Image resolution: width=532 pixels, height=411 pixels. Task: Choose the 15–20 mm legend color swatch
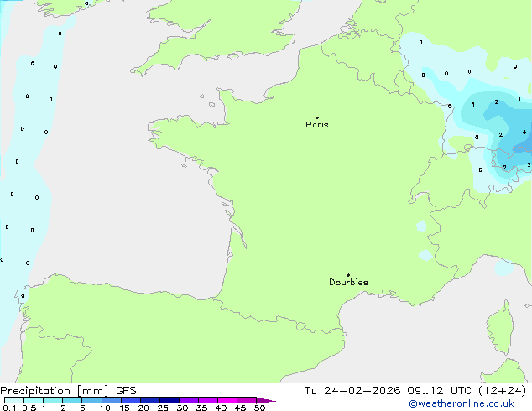[x=131, y=400]
